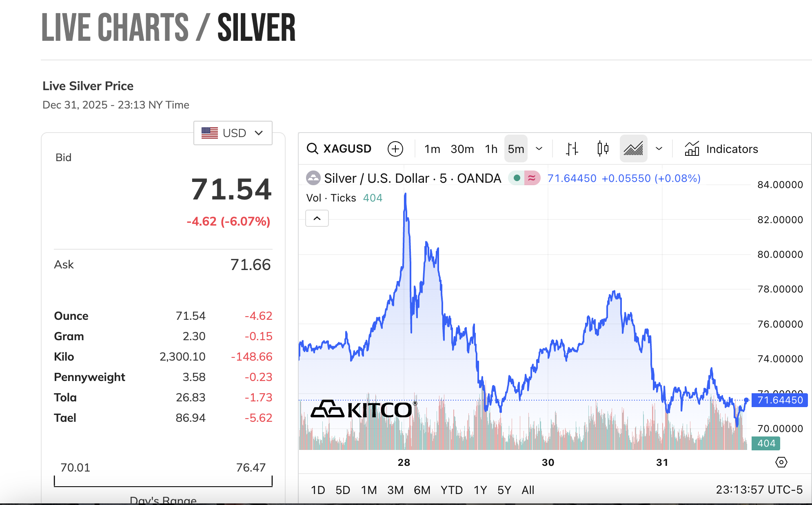The width and height of the screenshot is (812, 505).
Task: Select the area chart style icon
Action: 633,149
